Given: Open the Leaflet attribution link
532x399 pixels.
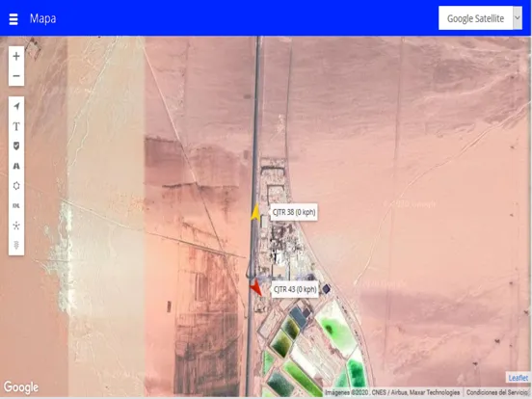Looking at the screenshot, I should tap(519, 378).
